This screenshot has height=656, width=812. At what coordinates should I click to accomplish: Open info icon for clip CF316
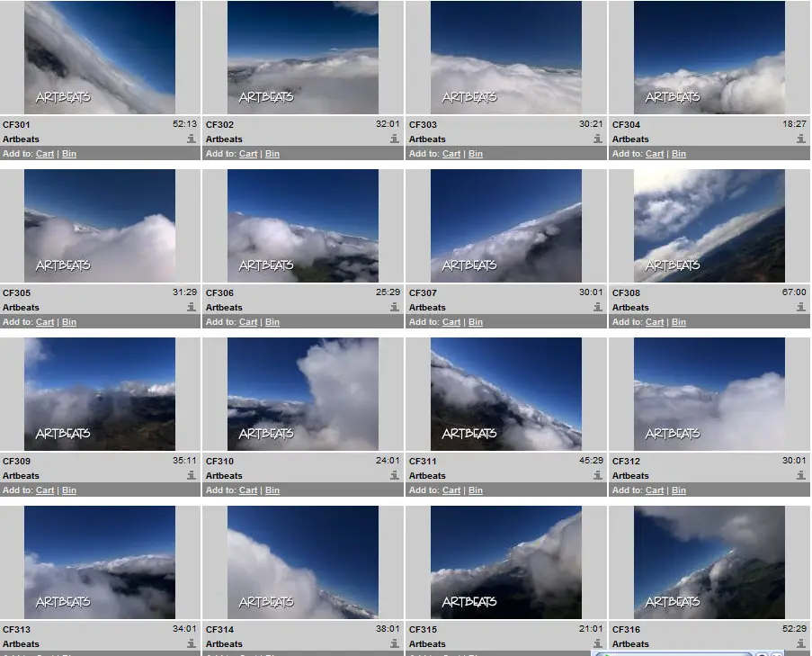click(800, 643)
